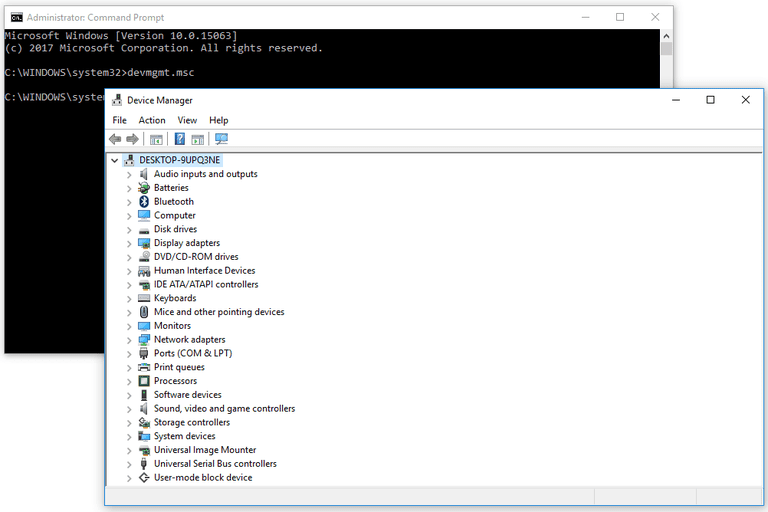Click the Scan for hardware changes monitor icon

coord(221,139)
